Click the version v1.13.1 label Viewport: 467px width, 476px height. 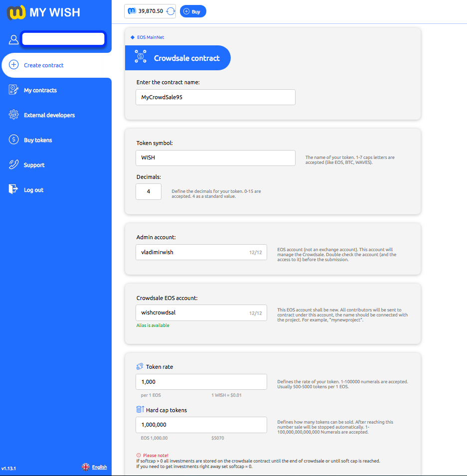pyautogui.click(x=8, y=469)
